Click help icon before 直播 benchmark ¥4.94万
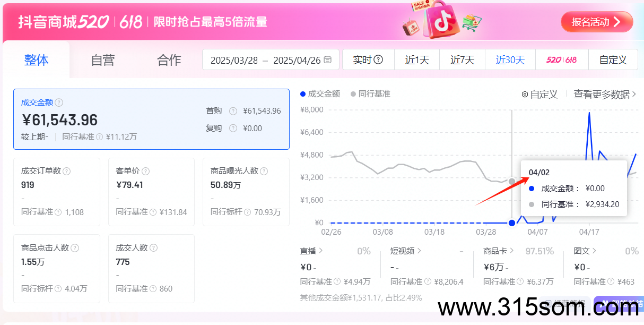Image resolution: width=644 pixels, height=325 pixels. click(337, 282)
